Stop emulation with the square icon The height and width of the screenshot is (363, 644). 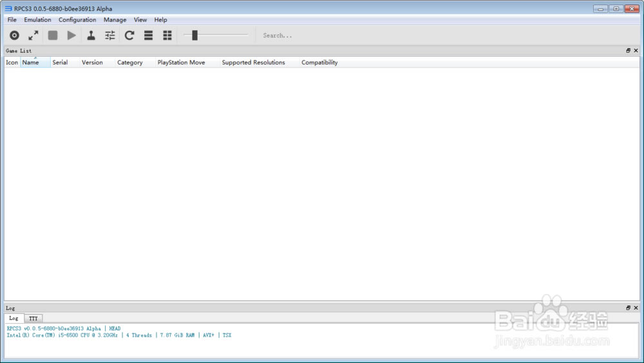[x=53, y=35]
